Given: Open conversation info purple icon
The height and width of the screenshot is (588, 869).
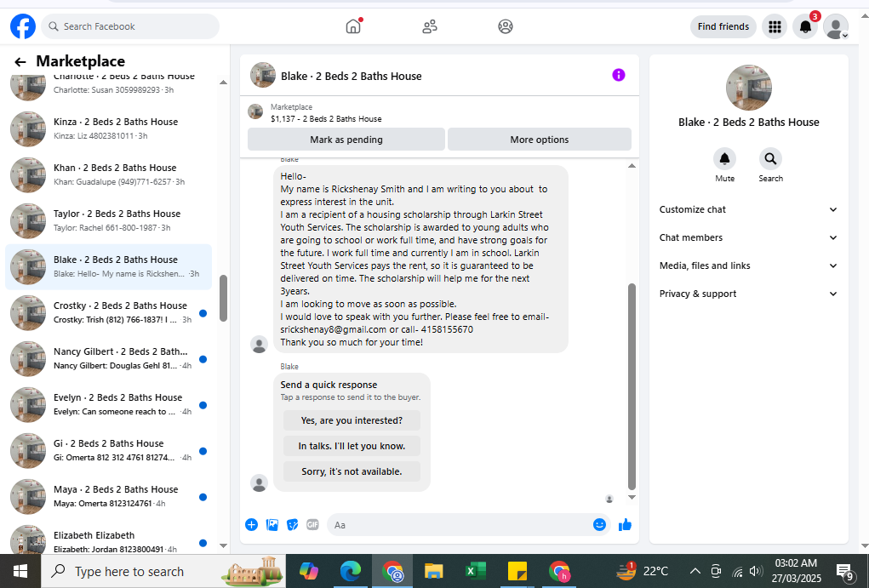Looking at the screenshot, I should pos(619,75).
